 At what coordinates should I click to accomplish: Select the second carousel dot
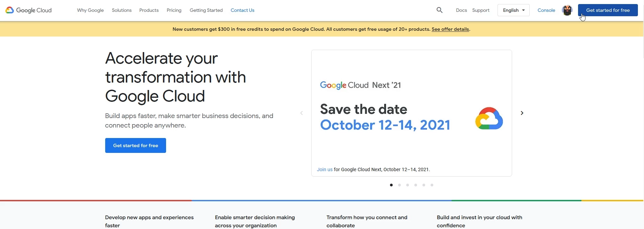point(399,185)
